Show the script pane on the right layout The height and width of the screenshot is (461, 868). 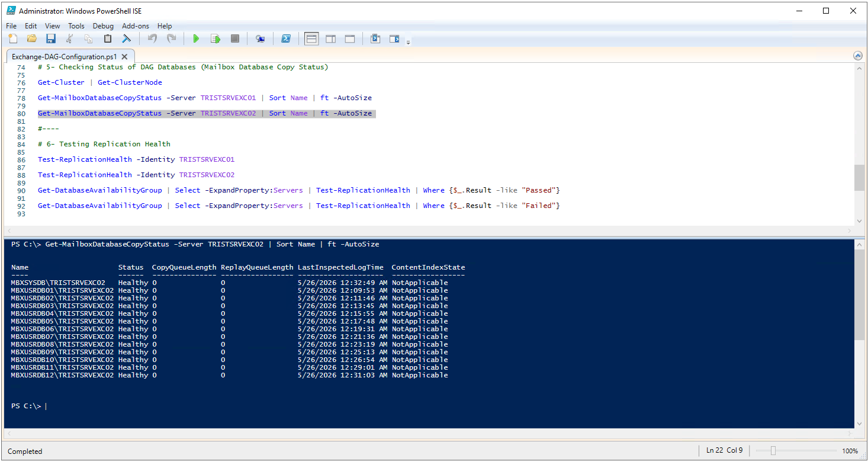331,39
